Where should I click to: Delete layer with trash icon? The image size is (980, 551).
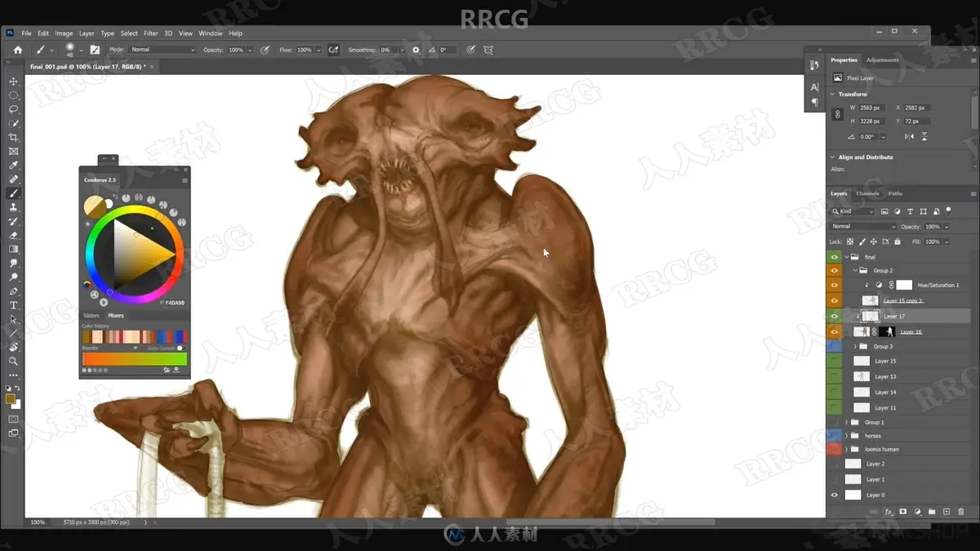click(x=961, y=512)
